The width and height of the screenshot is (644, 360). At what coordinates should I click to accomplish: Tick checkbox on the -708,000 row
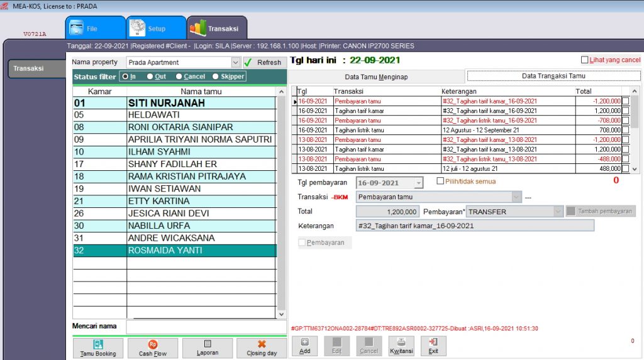point(625,120)
